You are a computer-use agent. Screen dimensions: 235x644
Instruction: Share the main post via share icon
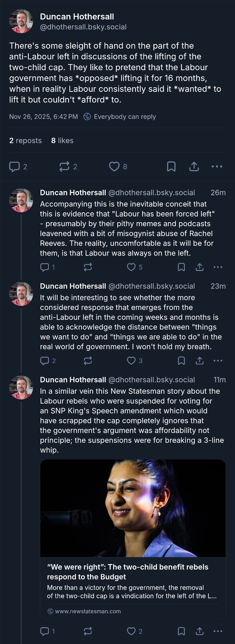pyautogui.click(x=194, y=167)
